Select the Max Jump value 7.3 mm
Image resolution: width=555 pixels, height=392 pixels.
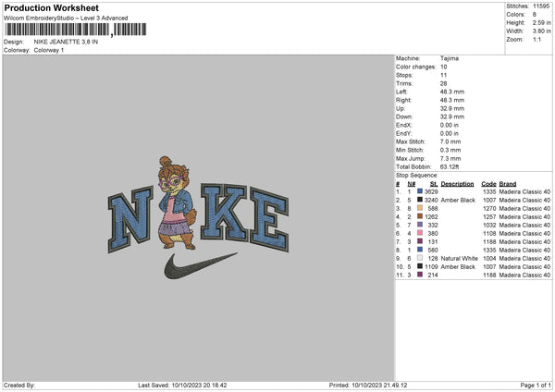450,158
